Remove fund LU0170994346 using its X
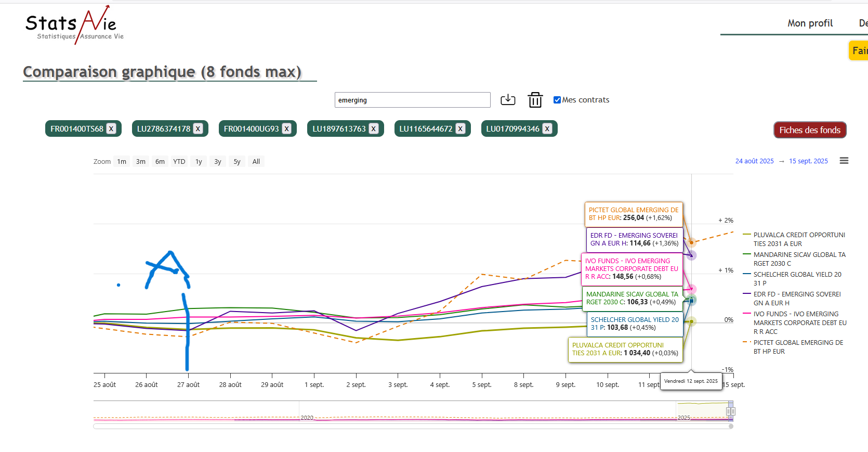 point(547,129)
